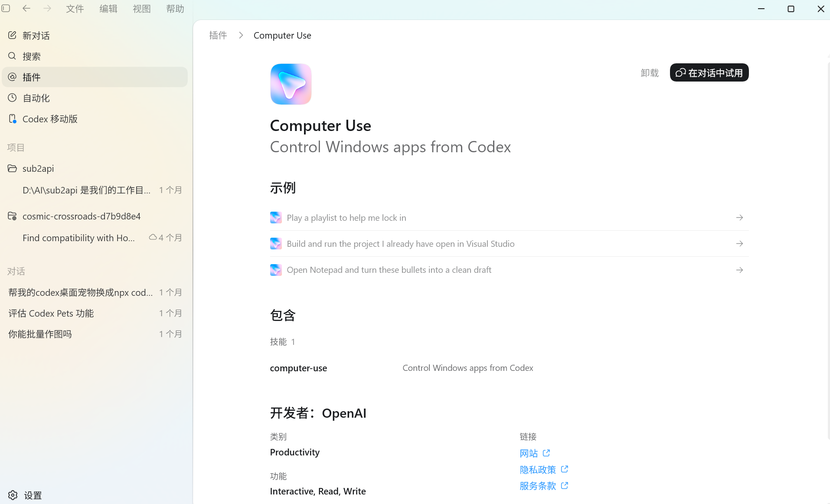Click external link icon beside 隐私政策

click(x=564, y=469)
